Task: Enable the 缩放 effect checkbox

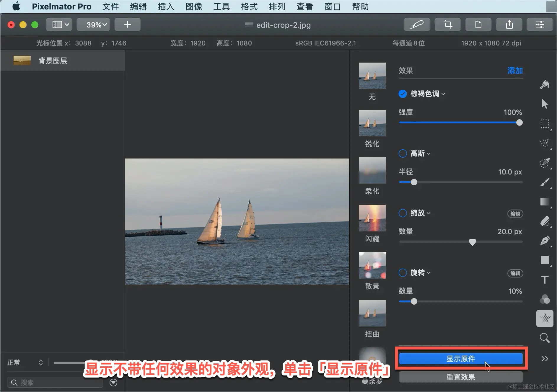Action: [x=403, y=213]
